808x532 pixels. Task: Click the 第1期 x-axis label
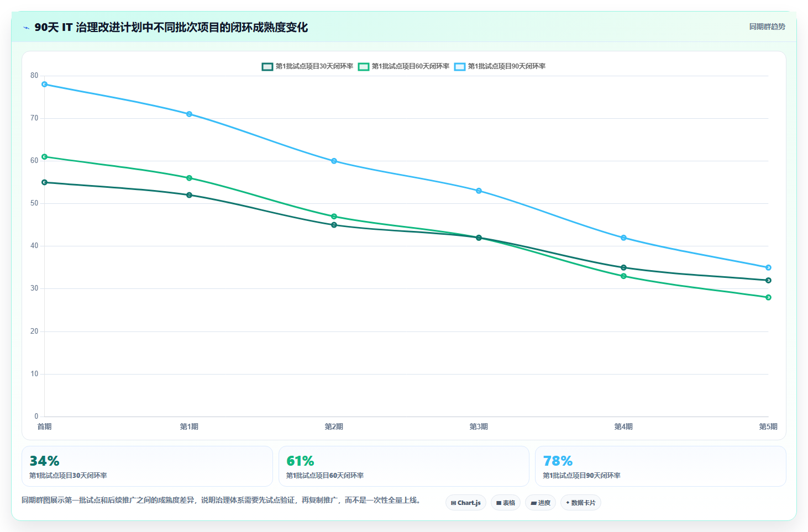click(189, 426)
